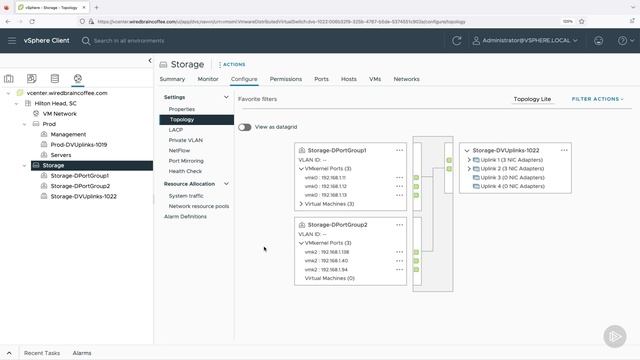The height and width of the screenshot is (360, 640).
Task: Select Port Mirroring setting
Action: (x=186, y=161)
